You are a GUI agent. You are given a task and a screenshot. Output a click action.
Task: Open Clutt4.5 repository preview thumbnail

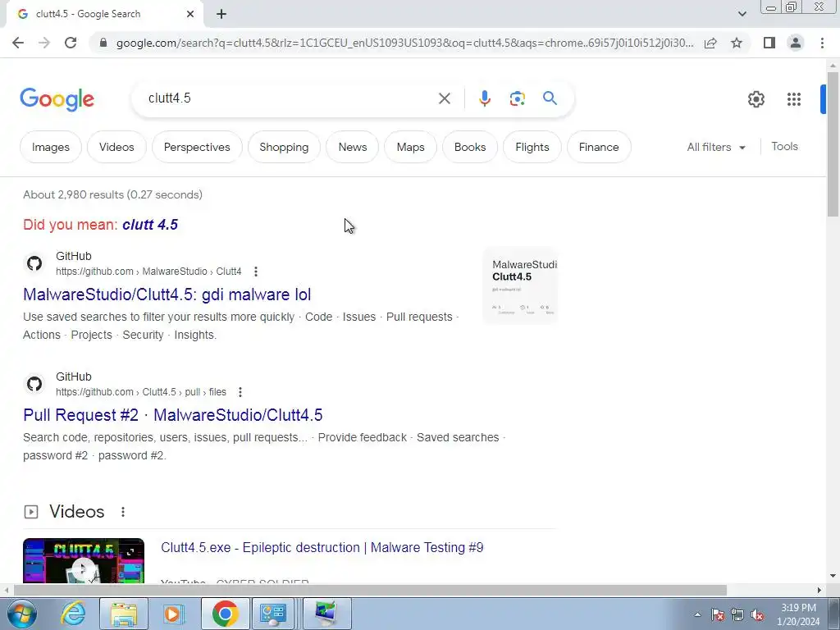(520, 285)
